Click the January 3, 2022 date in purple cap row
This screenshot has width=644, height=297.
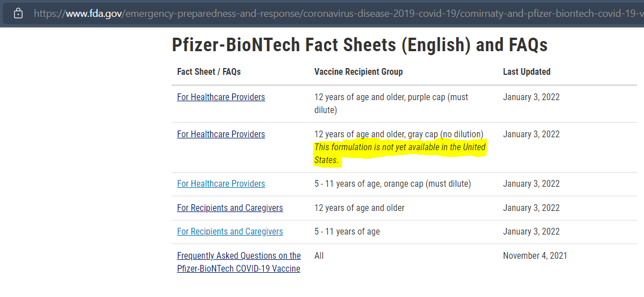[531, 97]
